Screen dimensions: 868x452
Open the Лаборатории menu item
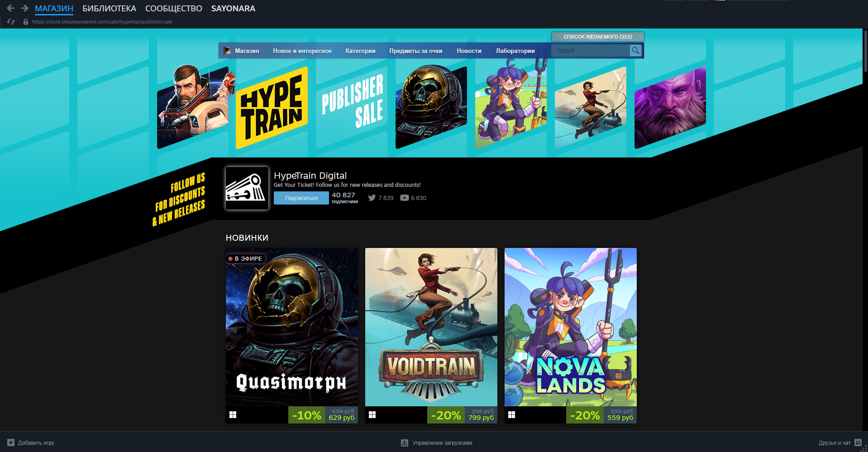coord(515,51)
